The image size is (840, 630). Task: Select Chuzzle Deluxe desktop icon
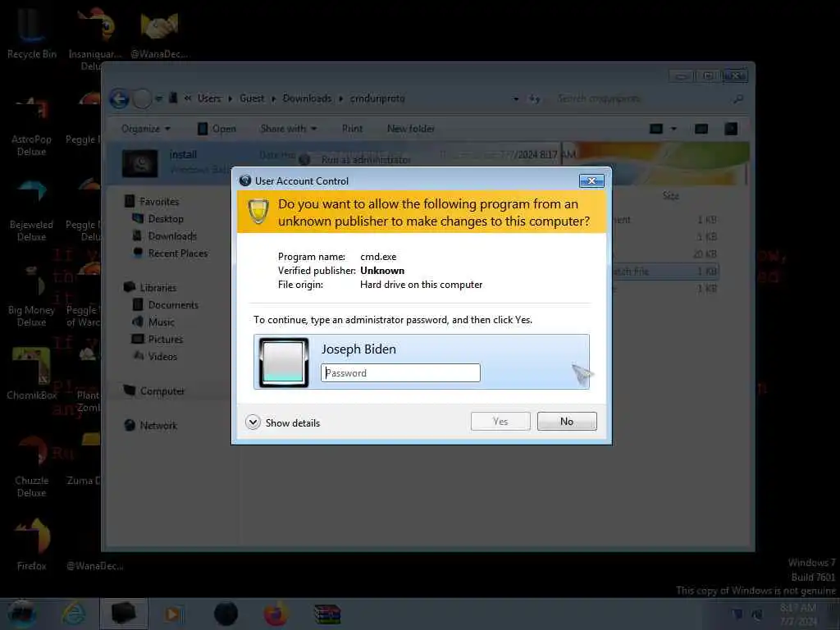pos(32,467)
